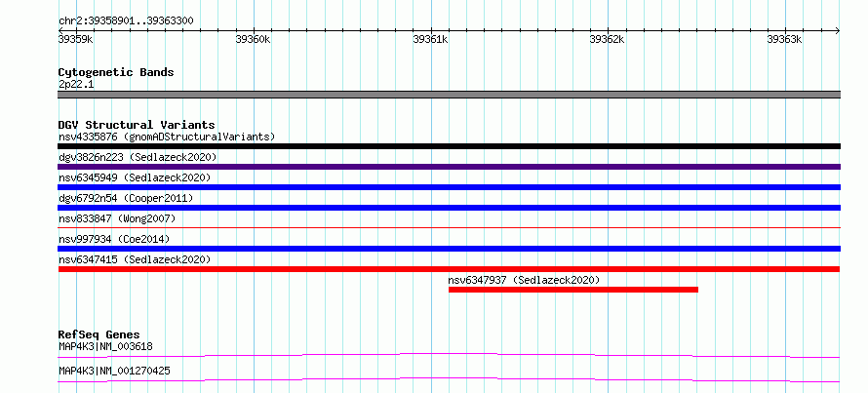Viewport: 868px width, 393px height.
Task: Open dgv3826n223 Sedlazeck2020 label
Action: pyautogui.click(x=138, y=157)
